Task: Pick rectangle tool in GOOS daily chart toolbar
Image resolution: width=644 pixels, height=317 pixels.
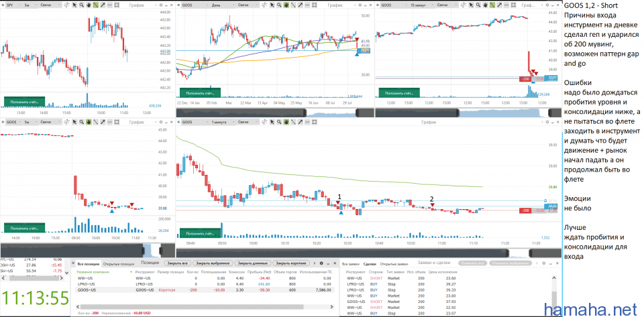Action: (x=314, y=5)
